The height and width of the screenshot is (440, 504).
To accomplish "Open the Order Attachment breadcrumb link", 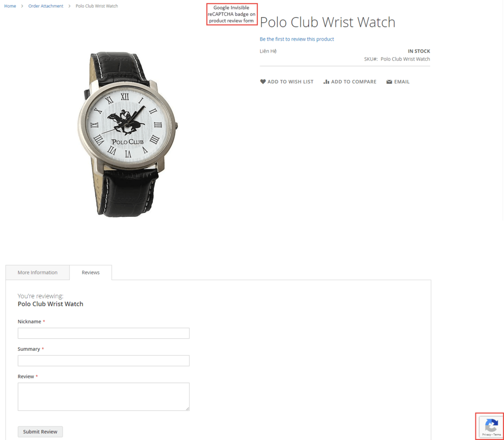I will coord(46,6).
